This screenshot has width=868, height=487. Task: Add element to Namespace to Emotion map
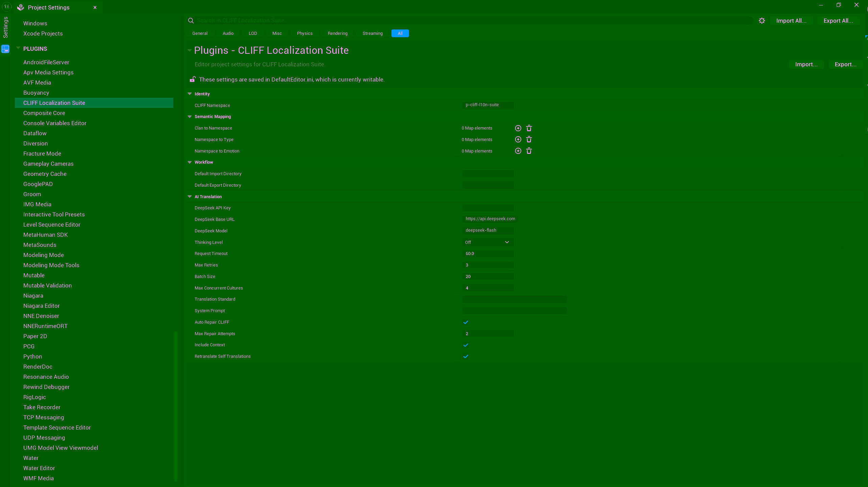[x=518, y=151]
